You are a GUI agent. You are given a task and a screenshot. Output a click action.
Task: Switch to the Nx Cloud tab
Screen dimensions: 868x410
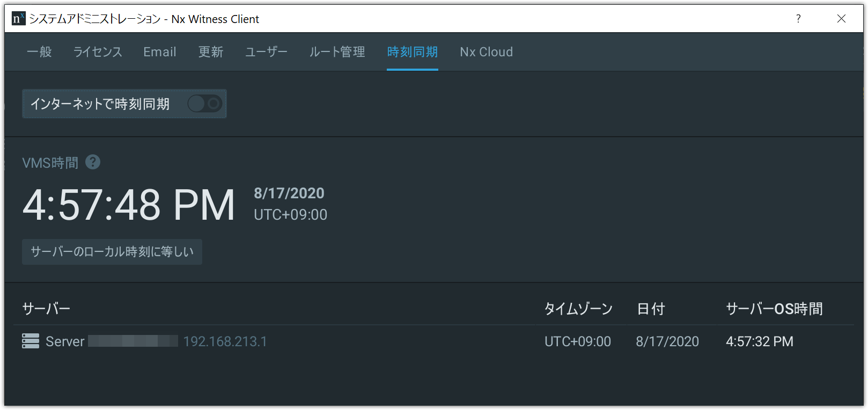click(487, 52)
